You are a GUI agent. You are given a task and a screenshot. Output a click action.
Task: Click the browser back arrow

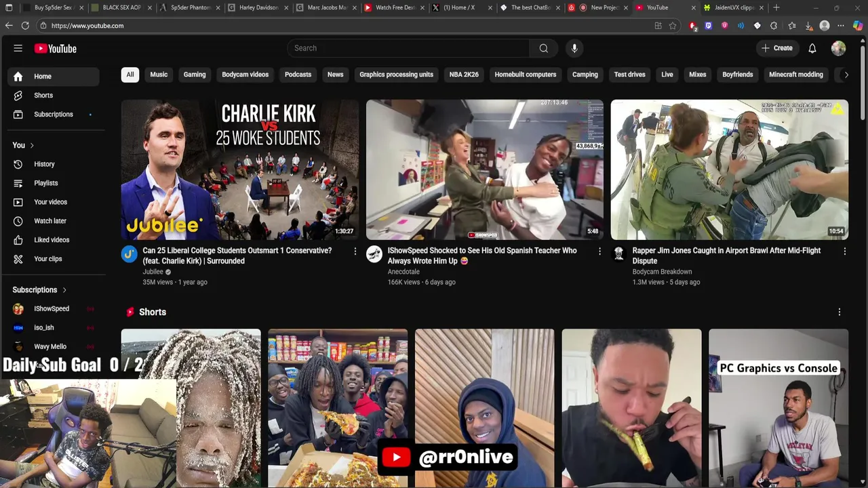[x=9, y=26]
